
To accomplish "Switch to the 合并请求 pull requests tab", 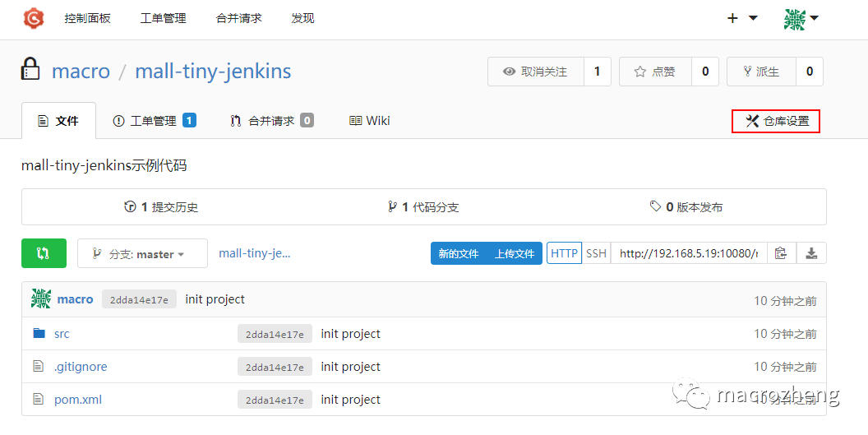I will coord(272,121).
